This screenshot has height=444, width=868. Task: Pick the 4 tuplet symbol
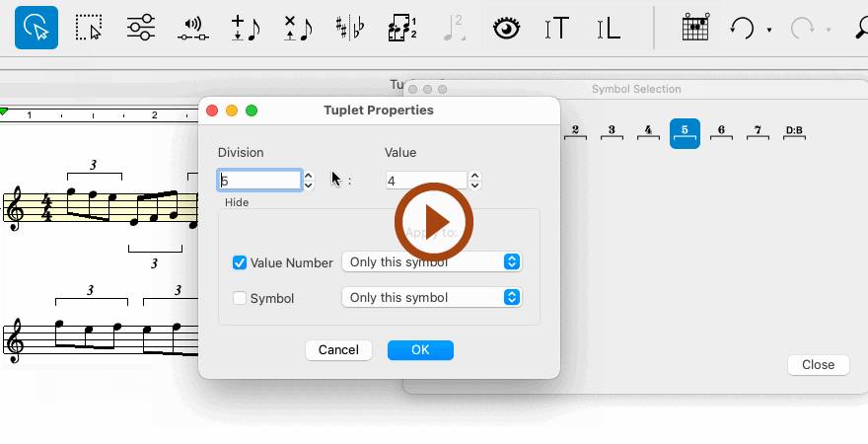(648, 132)
